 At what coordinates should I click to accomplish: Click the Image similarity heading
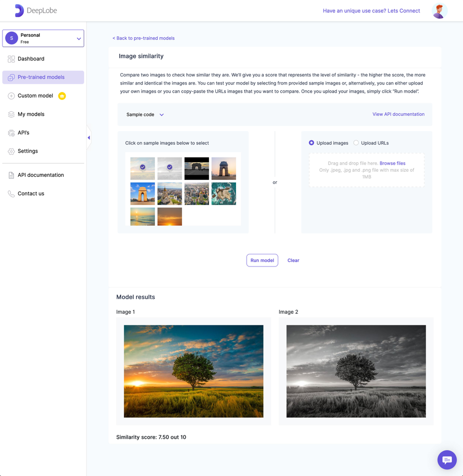pyautogui.click(x=141, y=56)
